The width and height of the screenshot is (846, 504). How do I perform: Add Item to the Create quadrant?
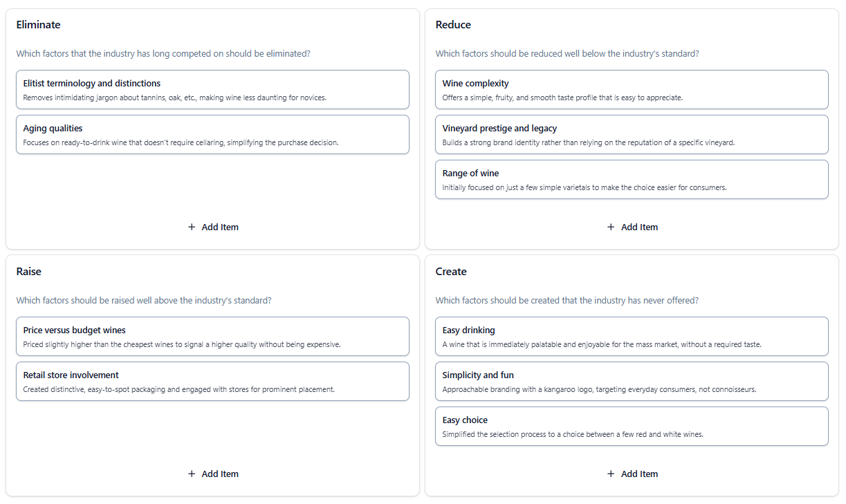click(x=632, y=474)
